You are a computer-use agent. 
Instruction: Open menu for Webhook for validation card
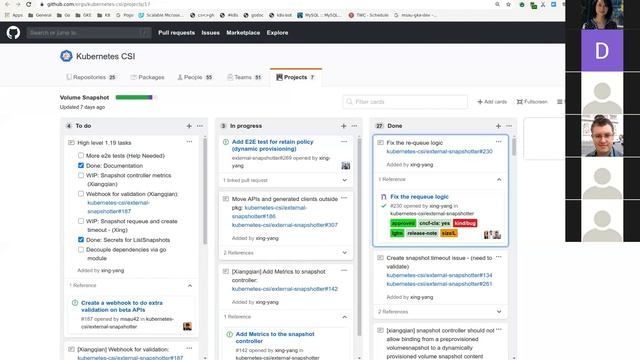[x=189, y=348]
